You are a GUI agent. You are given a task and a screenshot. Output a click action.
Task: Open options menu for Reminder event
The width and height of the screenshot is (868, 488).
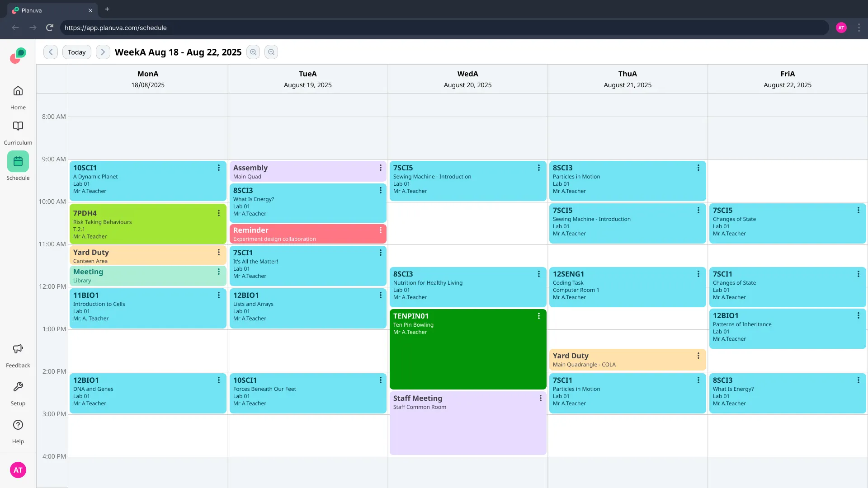point(380,230)
